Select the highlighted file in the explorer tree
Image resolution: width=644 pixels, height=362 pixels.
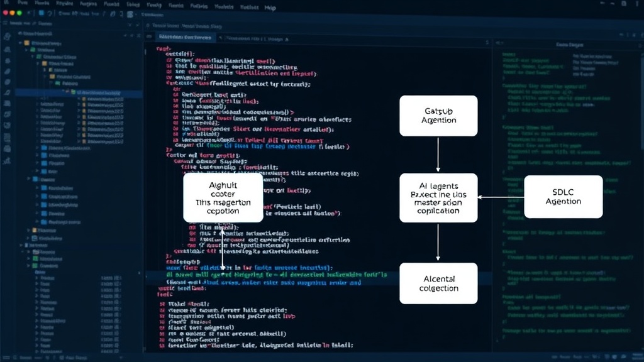[x=79, y=93]
